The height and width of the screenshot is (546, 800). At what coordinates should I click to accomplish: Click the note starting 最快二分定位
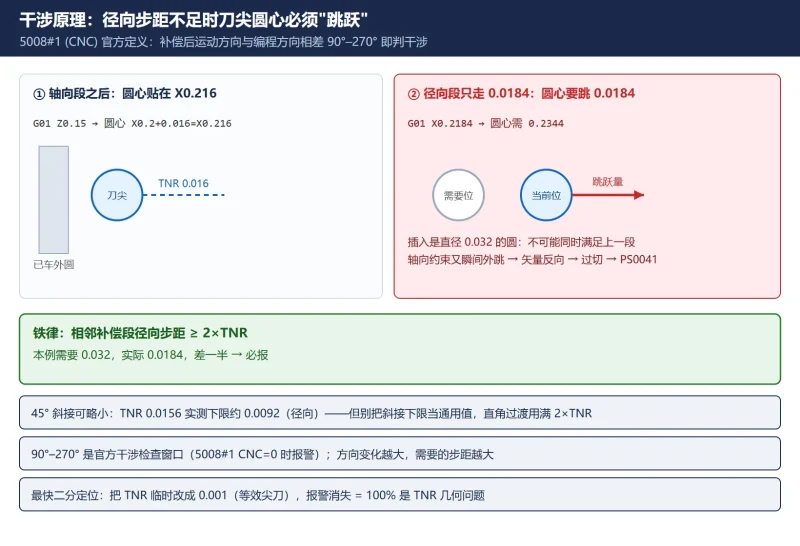click(x=400, y=494)
